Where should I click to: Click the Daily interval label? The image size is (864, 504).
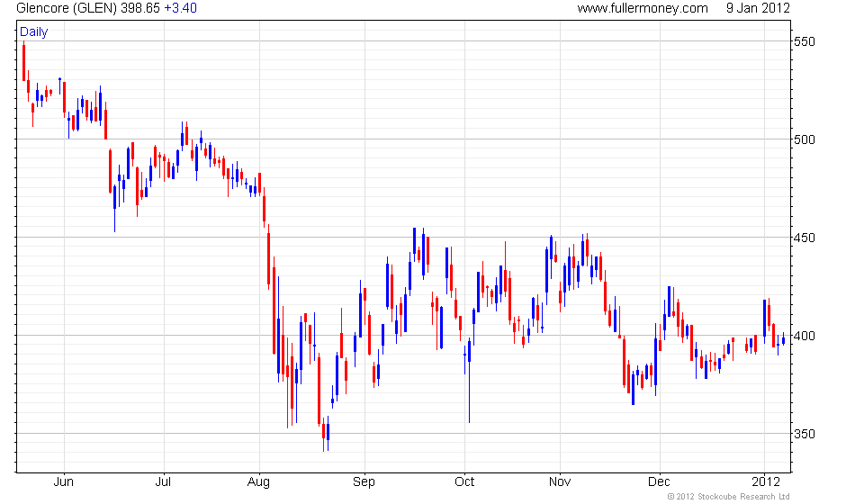pos(33,31)
